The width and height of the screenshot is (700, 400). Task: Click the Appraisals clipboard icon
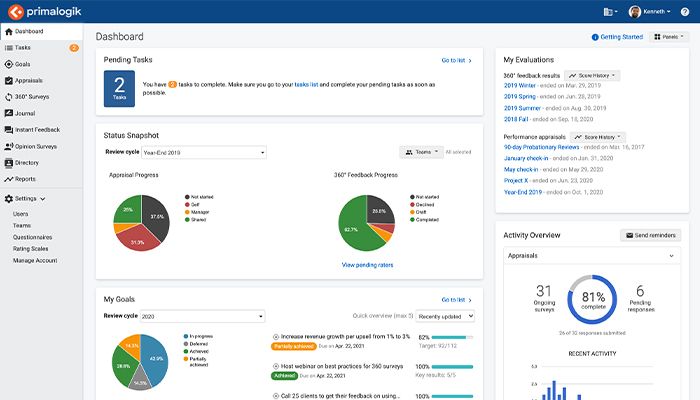(x=8, y=81)
